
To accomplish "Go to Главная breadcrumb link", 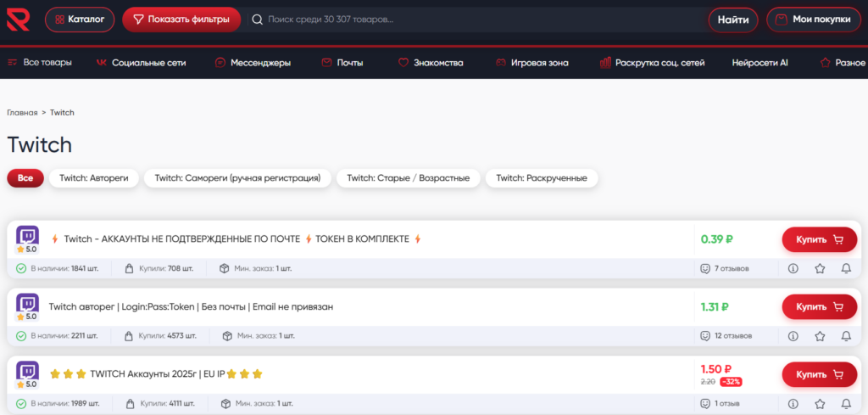I will click(22, 113).
